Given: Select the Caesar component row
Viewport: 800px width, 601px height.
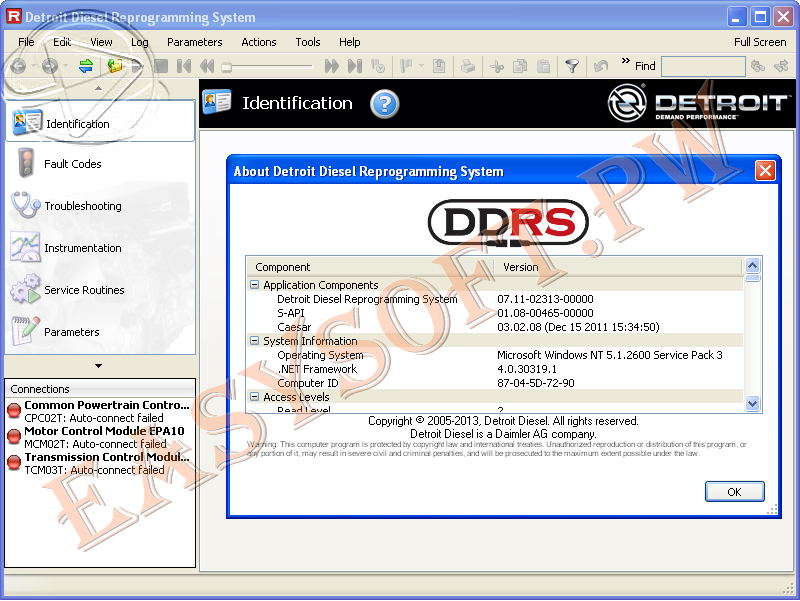Looking at the screenshot, I should (495, 327).
